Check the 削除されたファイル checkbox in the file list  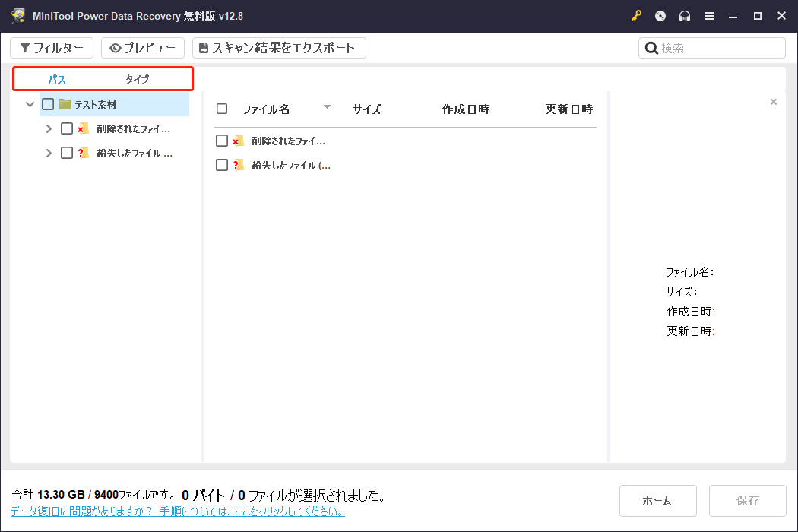pyautogui.click(x=222, y=141)
